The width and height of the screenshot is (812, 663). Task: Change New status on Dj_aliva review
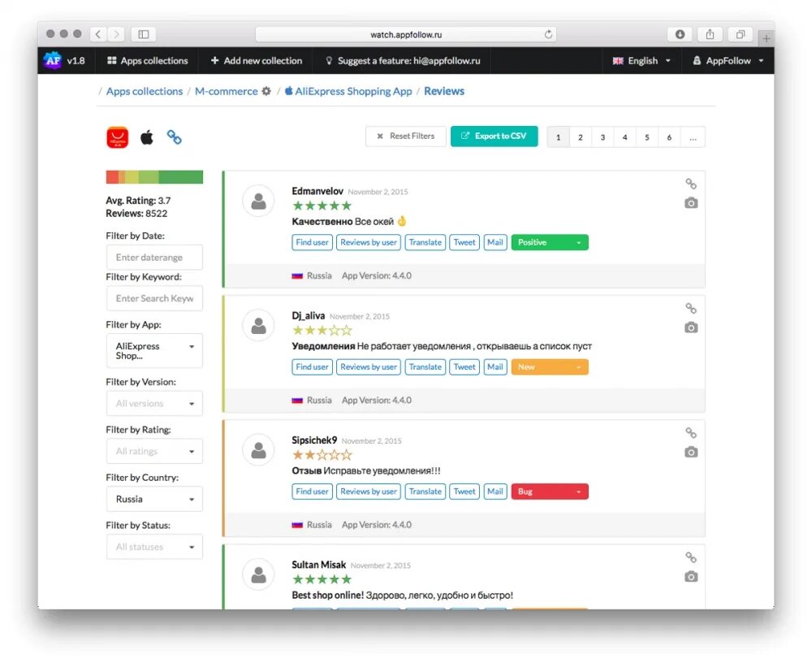(x=550, y=366)
